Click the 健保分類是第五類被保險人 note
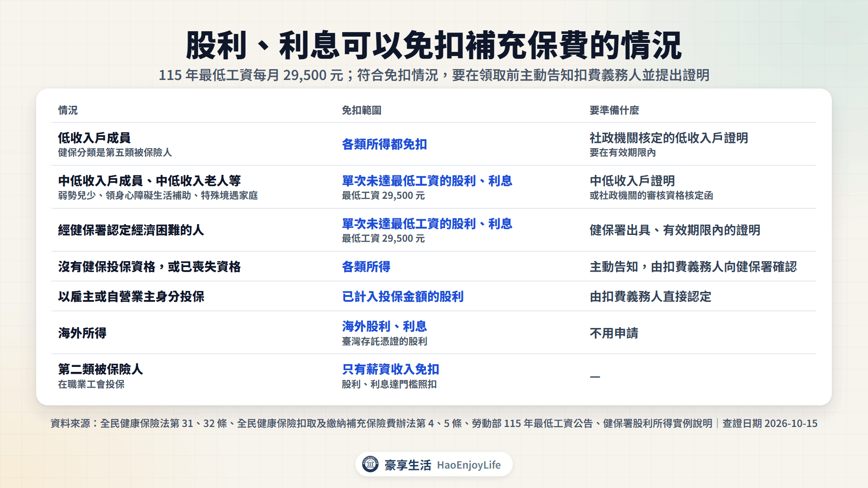The width and height of the screenshot is (868, 488). pos(115,153)
